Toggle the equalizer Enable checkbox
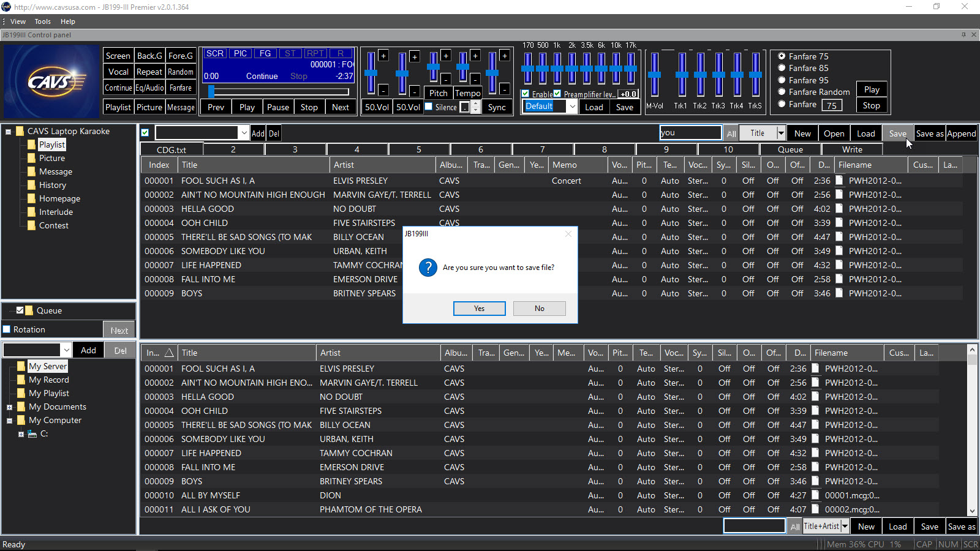This screenshot has width=980, height=551. click(526, 94)
